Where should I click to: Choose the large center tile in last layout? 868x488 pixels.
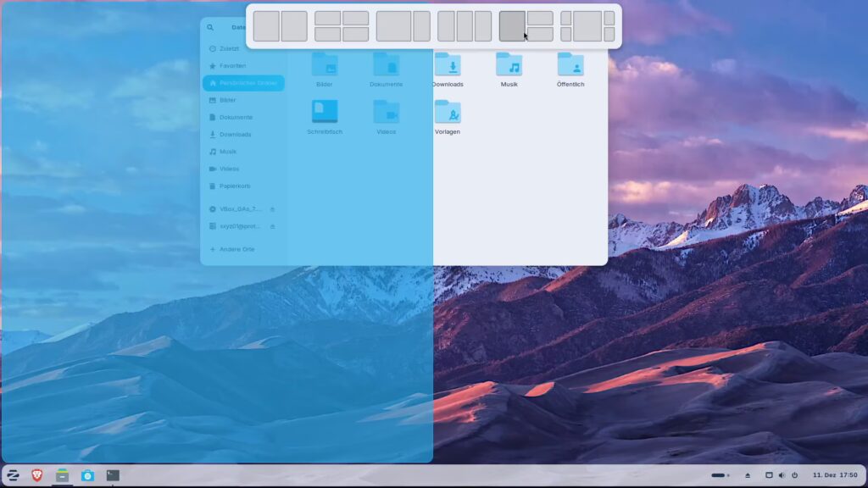click(x=587, y=26)
